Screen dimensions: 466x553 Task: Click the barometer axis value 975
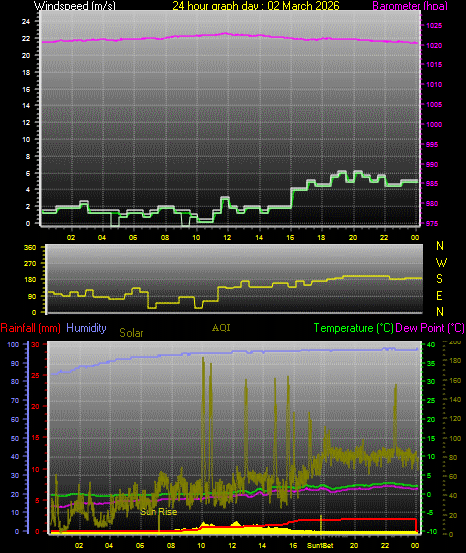click(432, 224)
